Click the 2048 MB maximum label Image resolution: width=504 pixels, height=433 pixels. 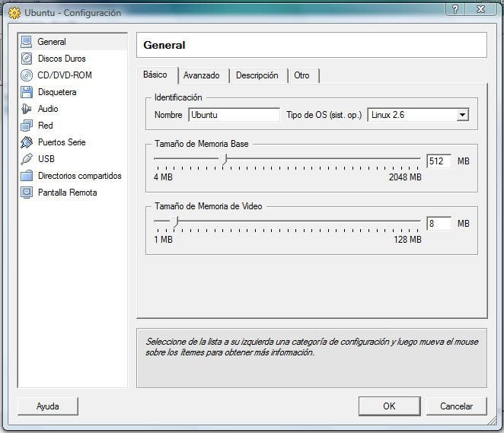point(405,177)
